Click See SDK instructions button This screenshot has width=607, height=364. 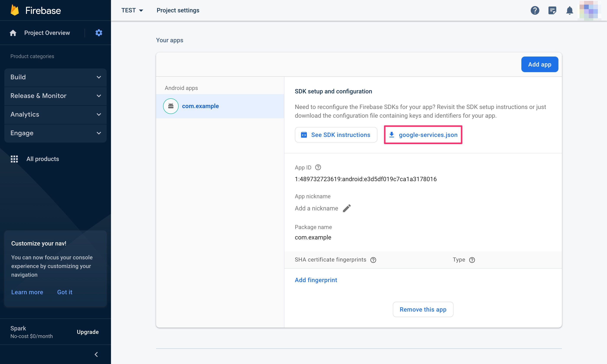pos(336,135)
